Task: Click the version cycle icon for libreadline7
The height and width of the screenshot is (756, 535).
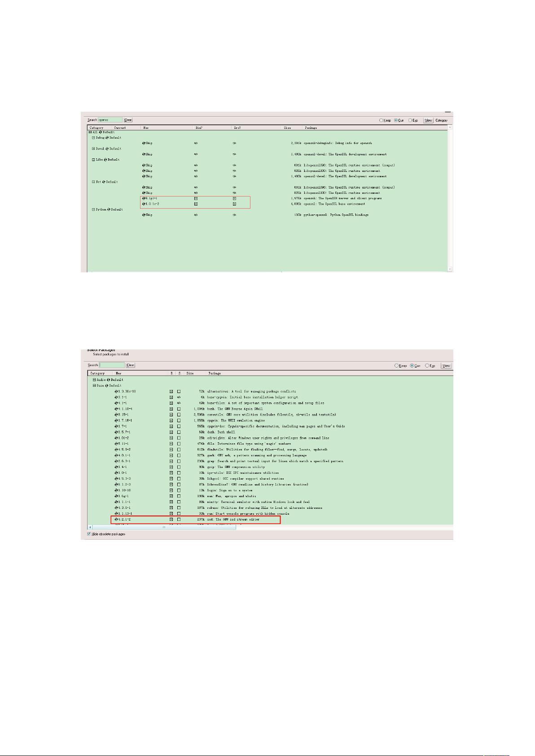Action: (x=116, y=485)
